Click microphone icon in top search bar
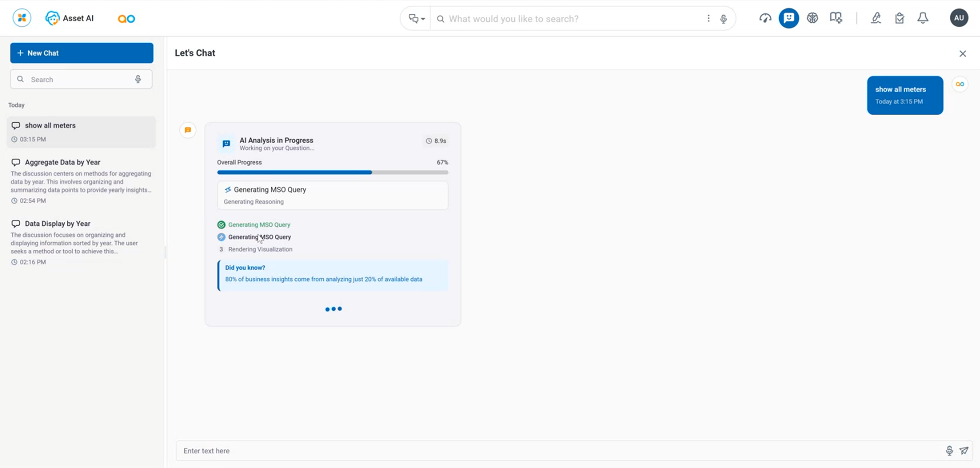 point(723,19)
